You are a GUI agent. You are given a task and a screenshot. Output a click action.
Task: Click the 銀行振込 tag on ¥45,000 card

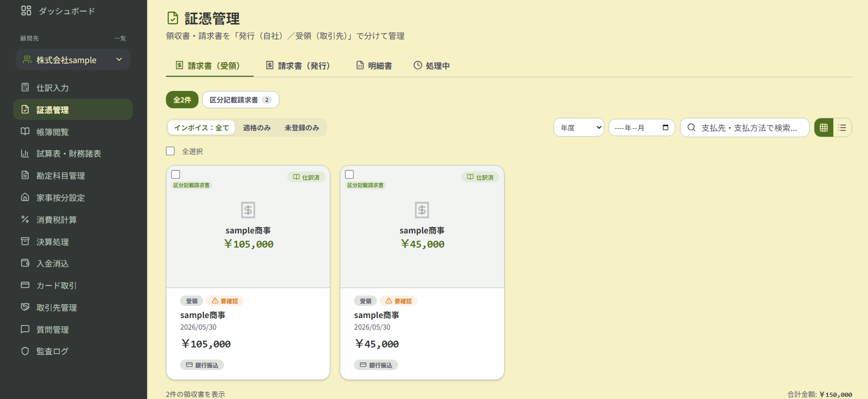pos(376,365)
